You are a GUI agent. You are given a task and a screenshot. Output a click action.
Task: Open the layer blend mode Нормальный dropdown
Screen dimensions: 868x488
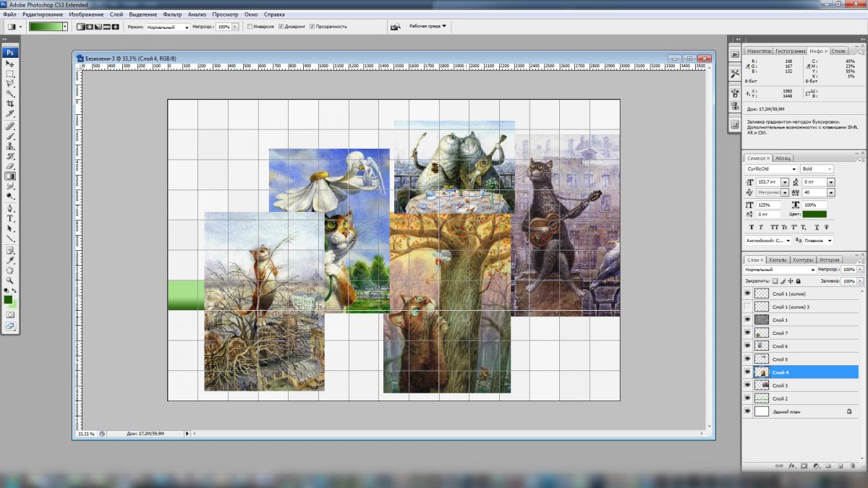point(780,269)
